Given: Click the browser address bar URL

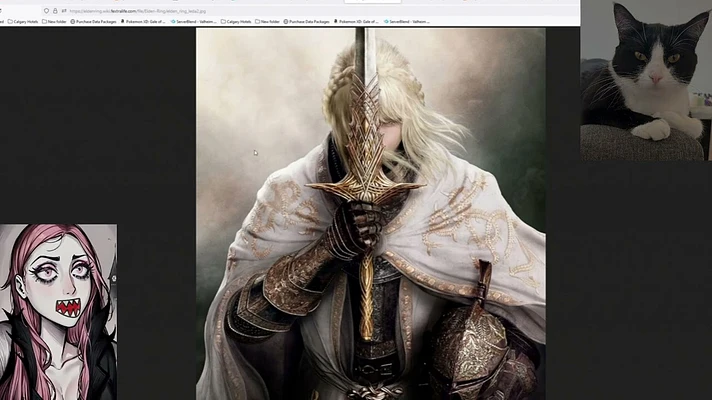Looking at the screenshot, I should coord(138,11).
